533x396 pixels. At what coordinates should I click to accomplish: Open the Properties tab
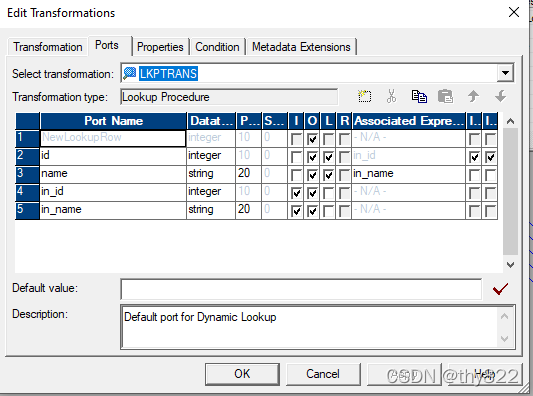160,47
